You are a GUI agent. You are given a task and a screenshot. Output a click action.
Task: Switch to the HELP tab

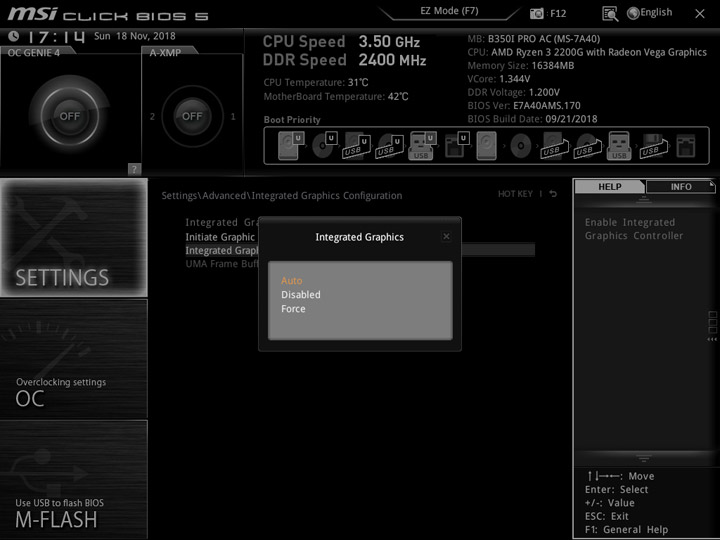tap(609, 186)
